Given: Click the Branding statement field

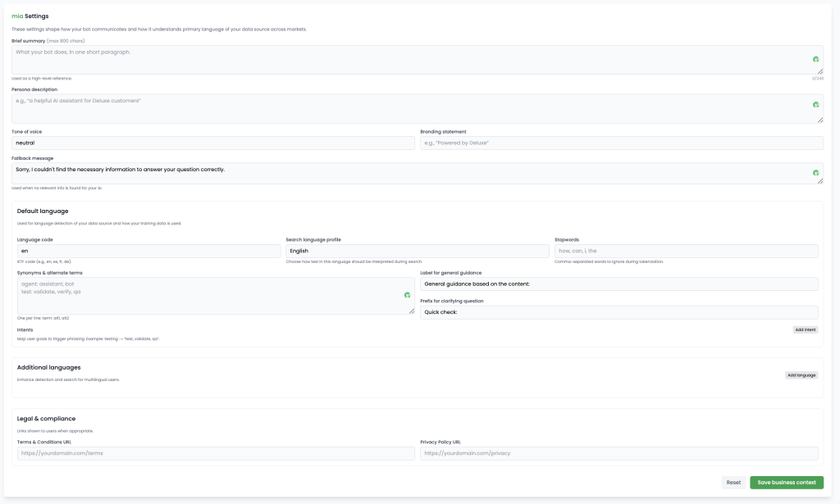Looking at the screenshot, I should pyautogui.click(x=622, y=143).
